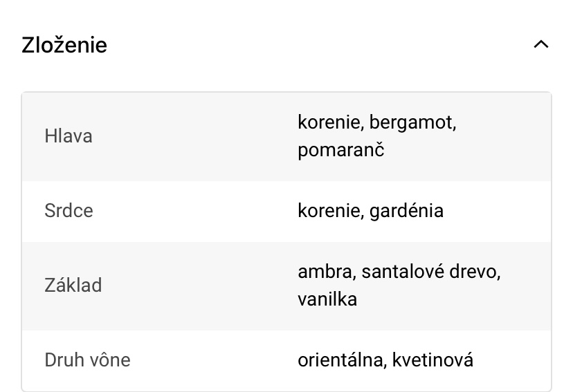The width and height of the screenshot is (573, 392).
Task: Click korenie in the Srdce row
Action: (x=329, y=211)
